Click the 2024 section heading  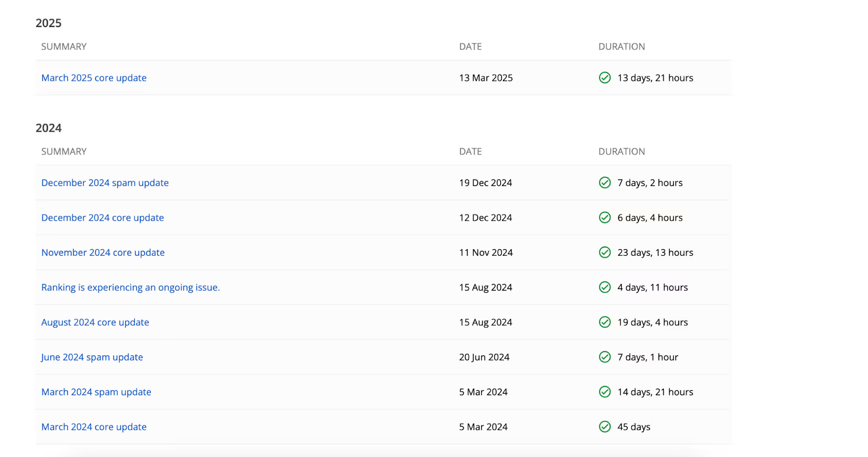49,128
